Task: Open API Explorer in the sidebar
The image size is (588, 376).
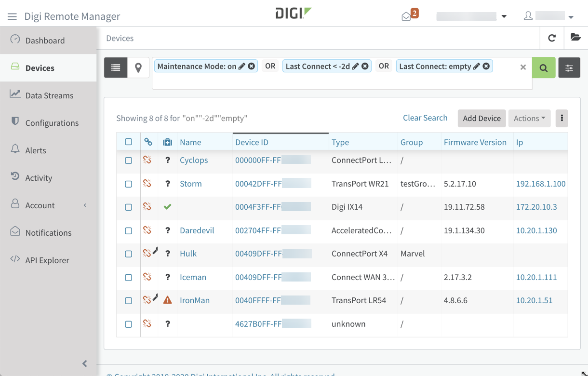Action: point(48,260)
